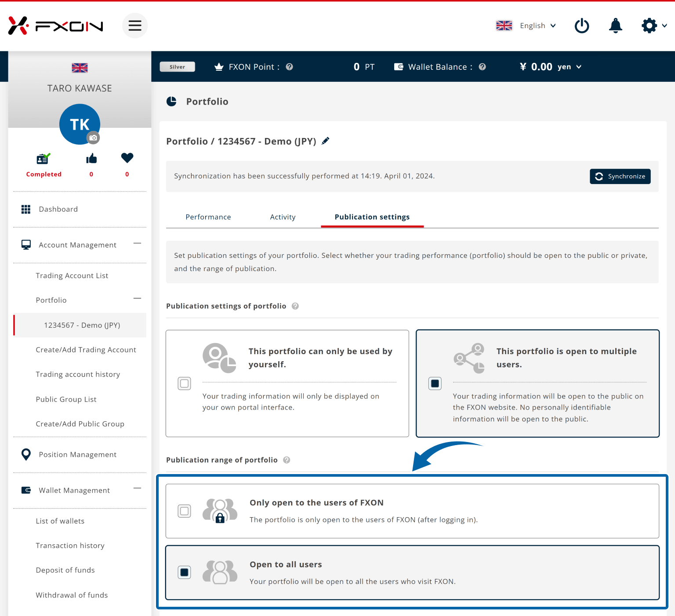Click the Wallet Management wallet icon
Image resolution: width=675 pixels, height=616 pixels.
pyautogui.click(x=26, y=490)
